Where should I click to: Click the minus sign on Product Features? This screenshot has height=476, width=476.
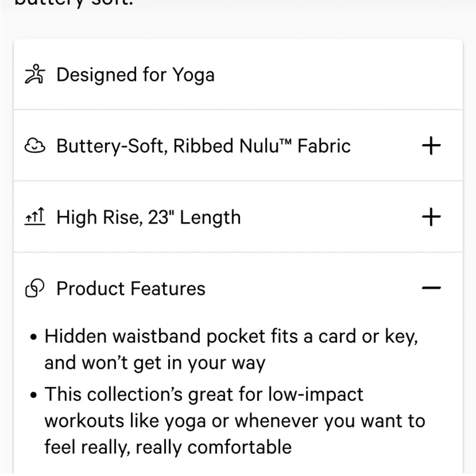pyautogui.click(x=431, y=288)
